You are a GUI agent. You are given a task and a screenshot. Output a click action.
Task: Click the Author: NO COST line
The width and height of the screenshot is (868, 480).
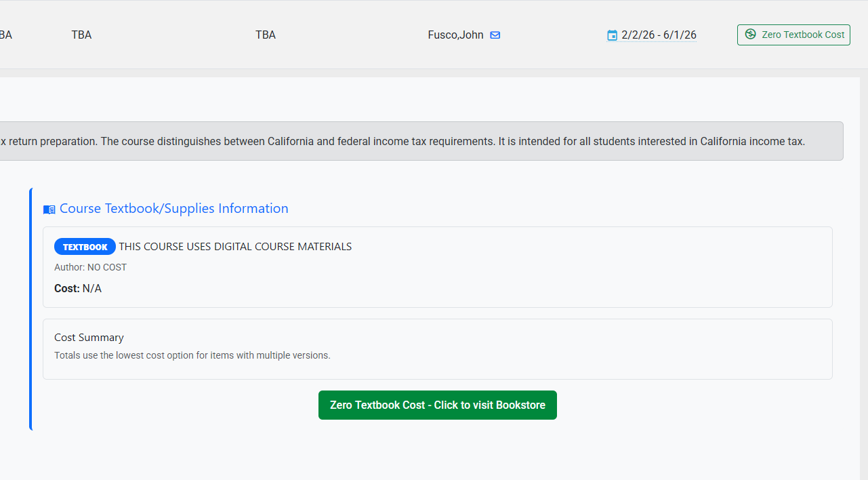[90, 267]
